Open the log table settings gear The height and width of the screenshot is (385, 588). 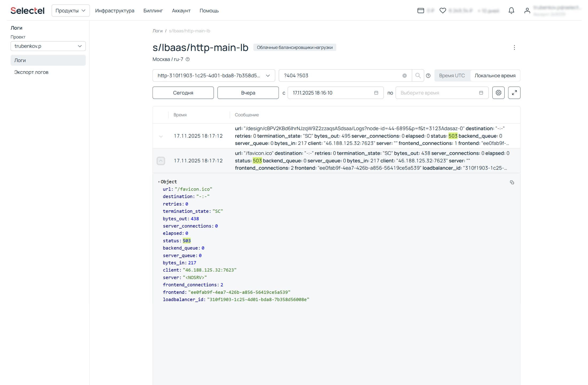(x=498, y=93)
